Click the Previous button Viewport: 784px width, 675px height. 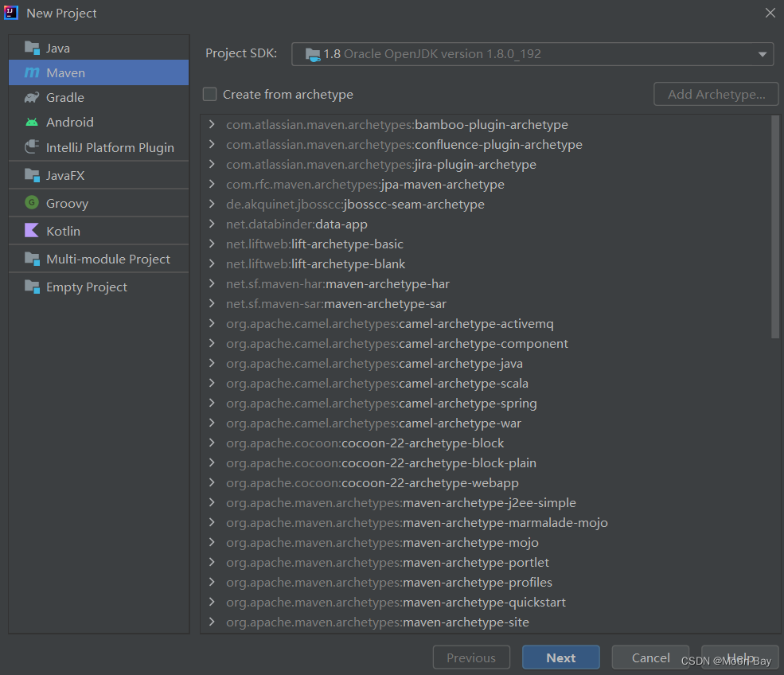pos(471,657)
